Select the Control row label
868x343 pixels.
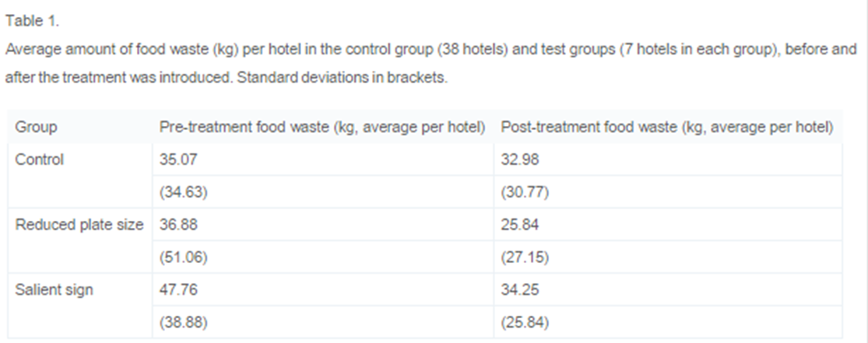click(39, 159)
